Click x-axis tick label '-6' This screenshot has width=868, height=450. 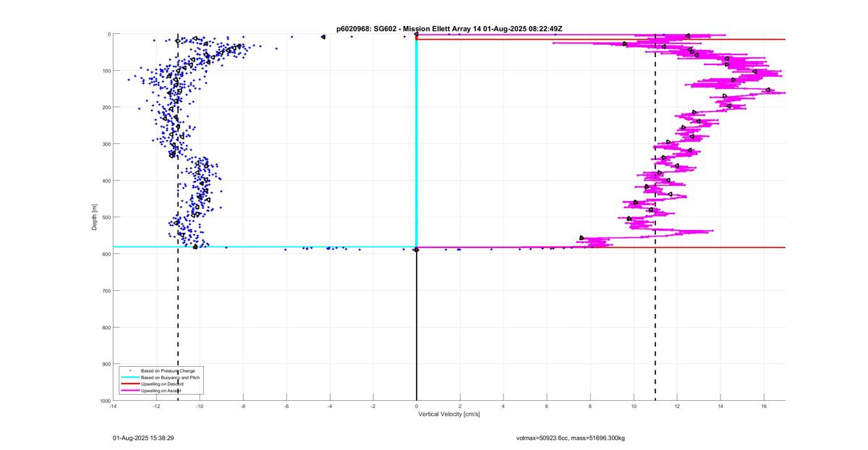[286, 406]
